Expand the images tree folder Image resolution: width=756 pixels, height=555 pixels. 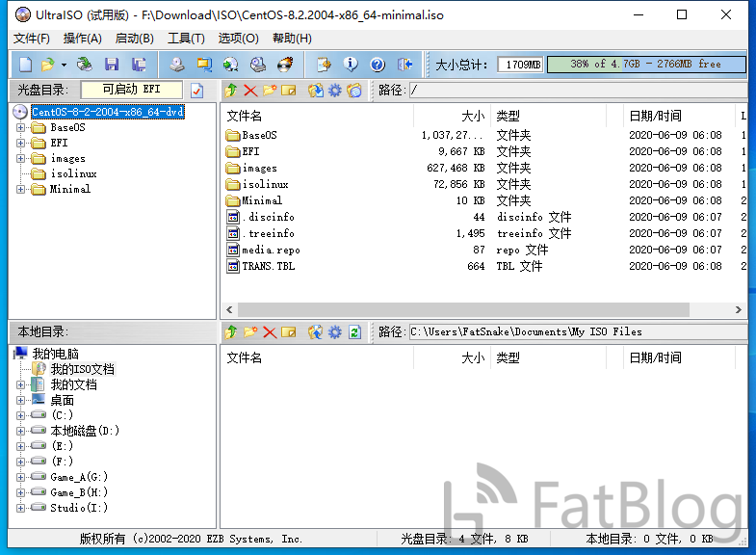coord(20,159)
